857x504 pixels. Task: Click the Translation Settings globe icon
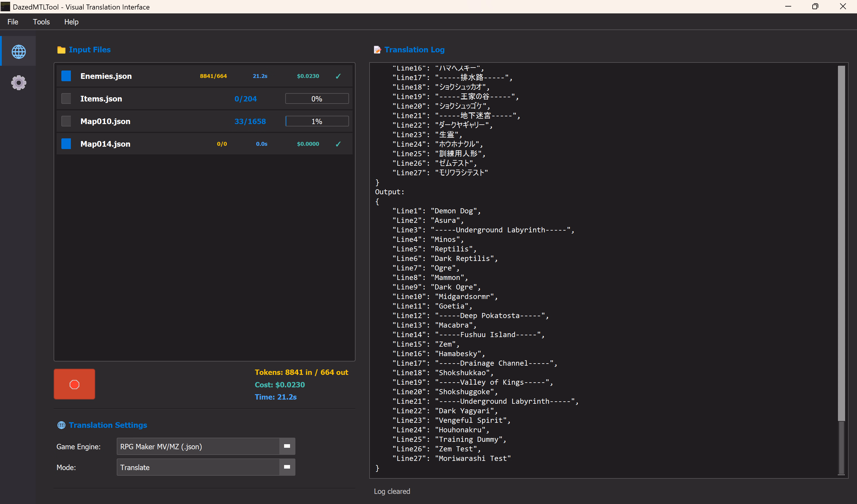point(61,425)
